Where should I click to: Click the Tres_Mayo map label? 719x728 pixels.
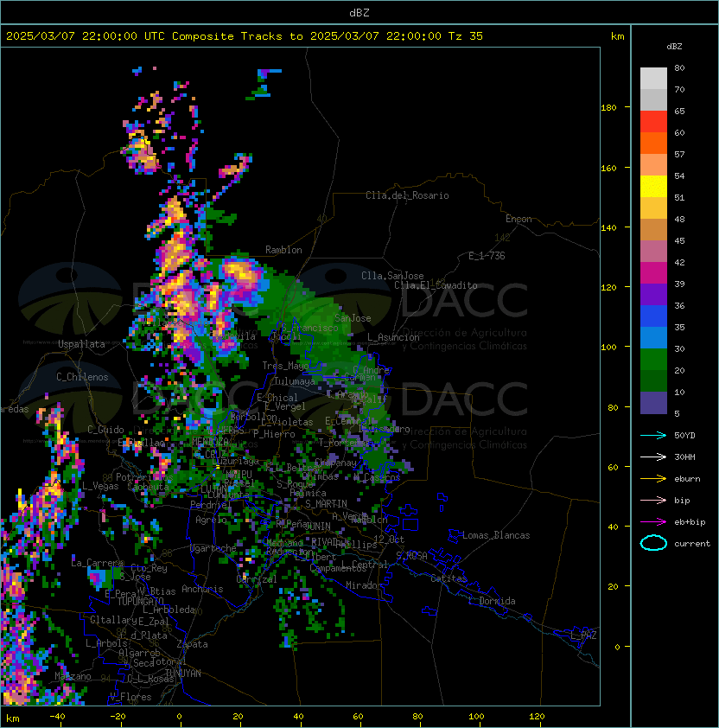(x=285, y=366)
